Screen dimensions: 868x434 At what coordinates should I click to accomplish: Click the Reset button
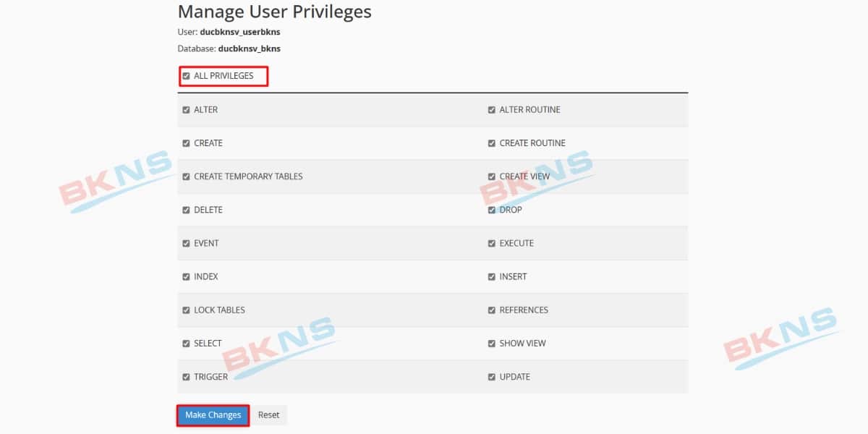268,414
